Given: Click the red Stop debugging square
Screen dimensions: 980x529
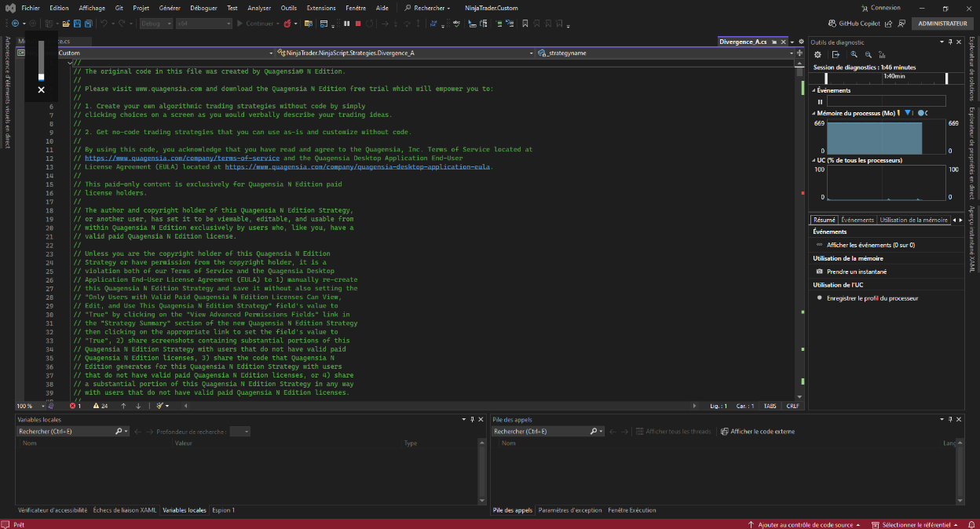Looking at the screenshot, I should 358,24.
